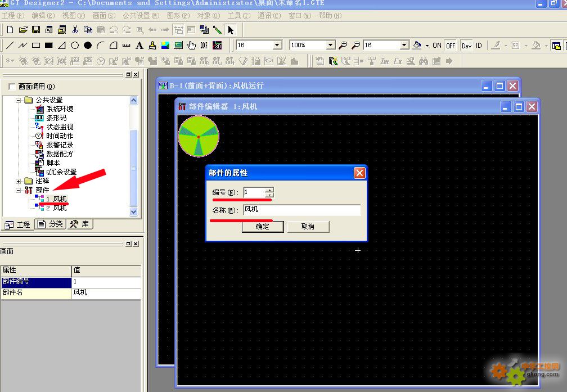The image size is (567, 392).
Task: Open the 工程 menu
Action: [12, 16]
